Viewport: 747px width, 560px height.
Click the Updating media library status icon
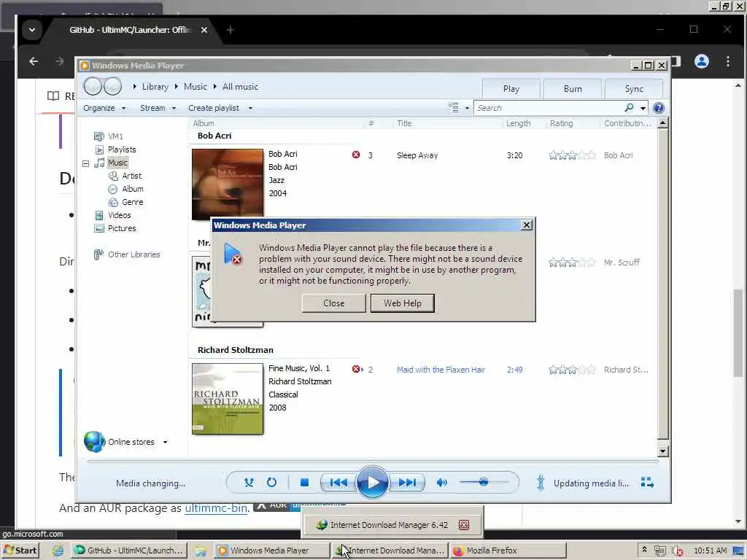coord(541,483)
